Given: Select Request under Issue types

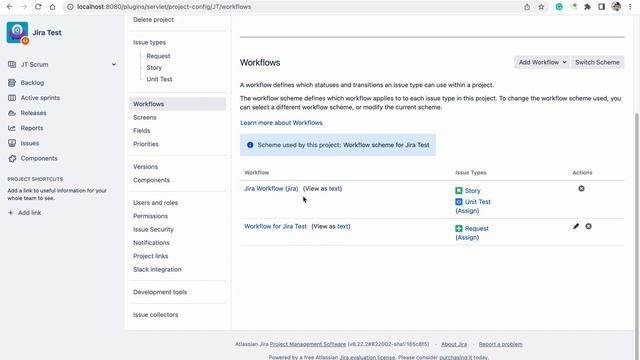Looking at the screenshot, I should coord(158,56).
